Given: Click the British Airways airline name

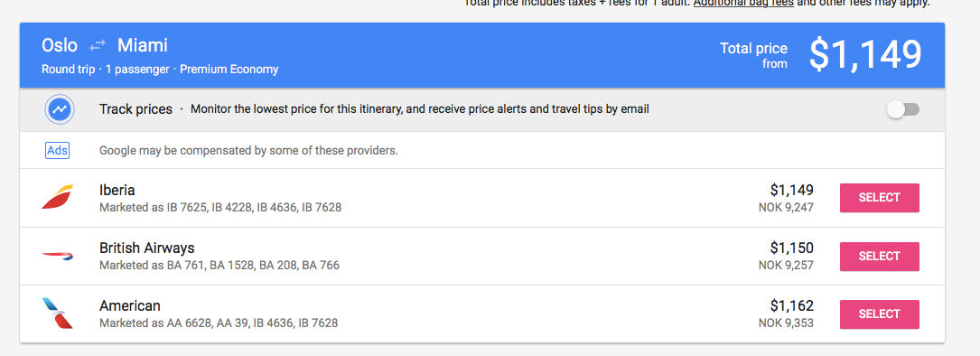Looking at the screenshot, I should click(147, 248).
